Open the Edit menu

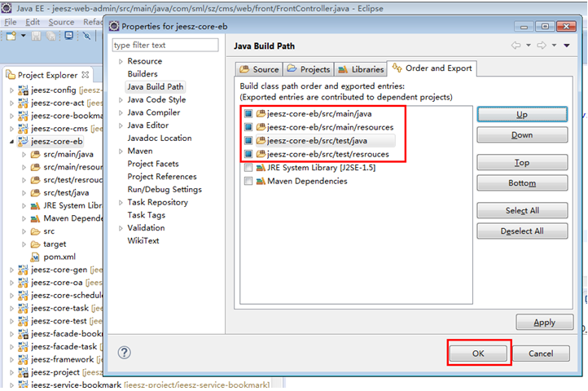click(x=33, y=22)
